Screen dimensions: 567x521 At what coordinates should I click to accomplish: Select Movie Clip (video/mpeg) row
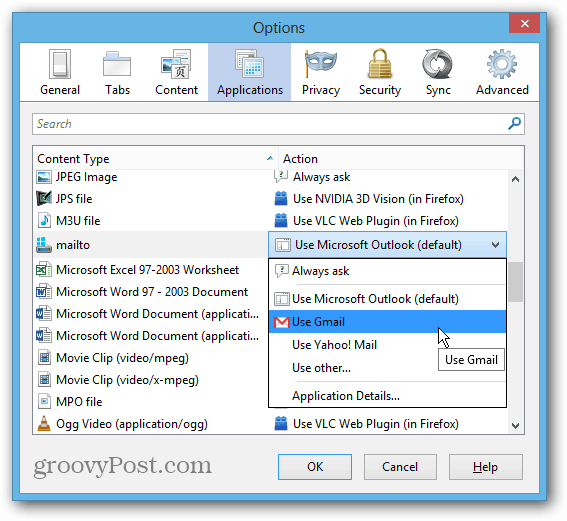pos(151,358)
